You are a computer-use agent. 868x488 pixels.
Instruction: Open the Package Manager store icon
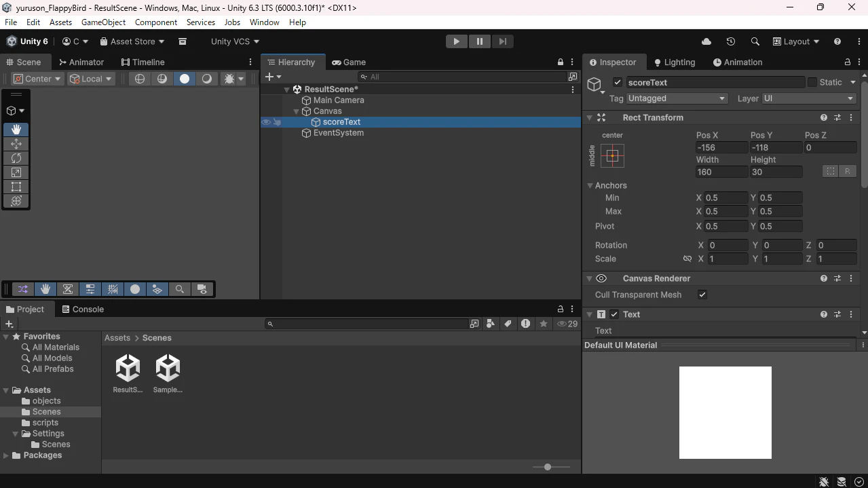[x=183, y=41]
